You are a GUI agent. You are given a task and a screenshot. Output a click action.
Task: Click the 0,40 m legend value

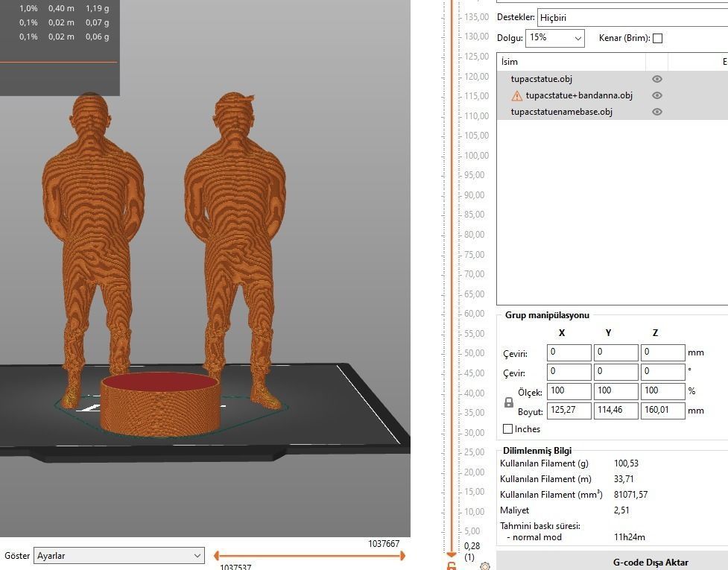61,8
